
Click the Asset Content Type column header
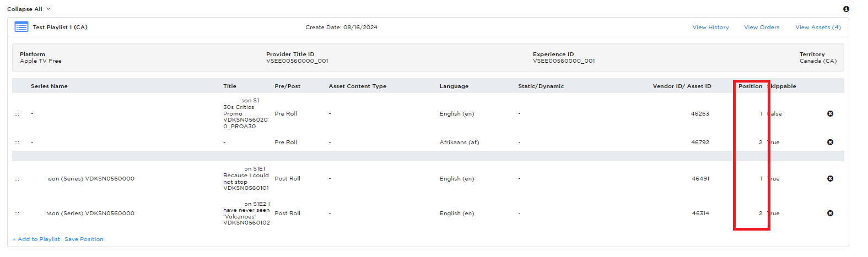point(358,86)
